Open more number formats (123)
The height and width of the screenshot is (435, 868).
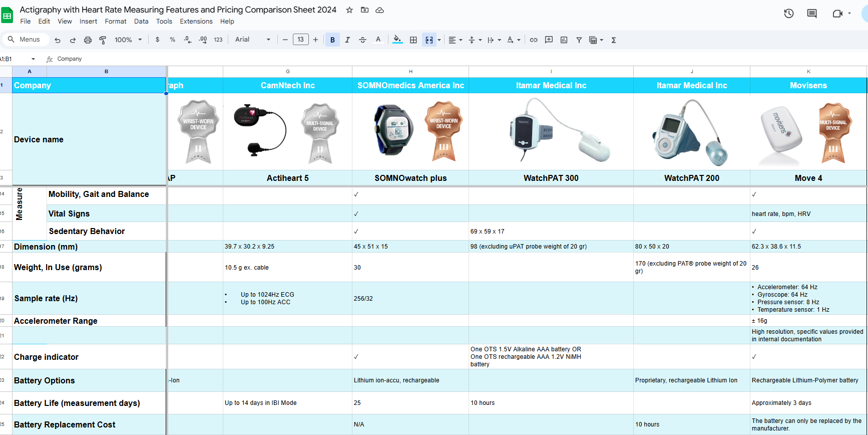click(218, 40)
